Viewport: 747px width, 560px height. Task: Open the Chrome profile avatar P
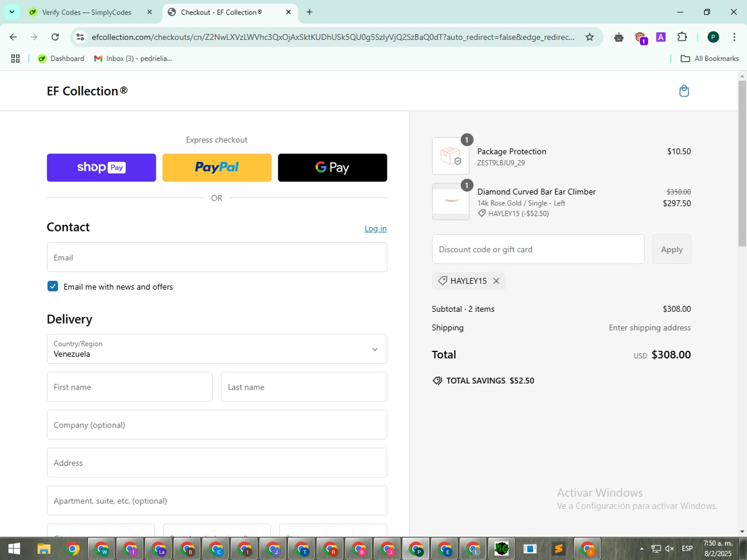click(713, 37)
